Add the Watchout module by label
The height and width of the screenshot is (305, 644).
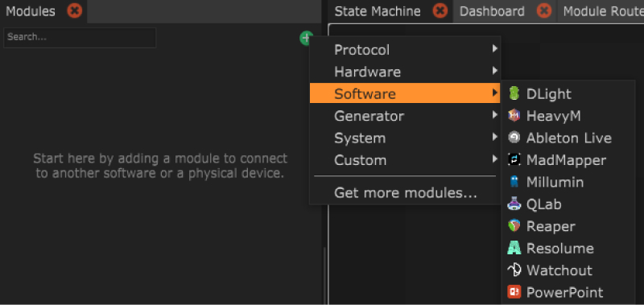pos(559,270)
